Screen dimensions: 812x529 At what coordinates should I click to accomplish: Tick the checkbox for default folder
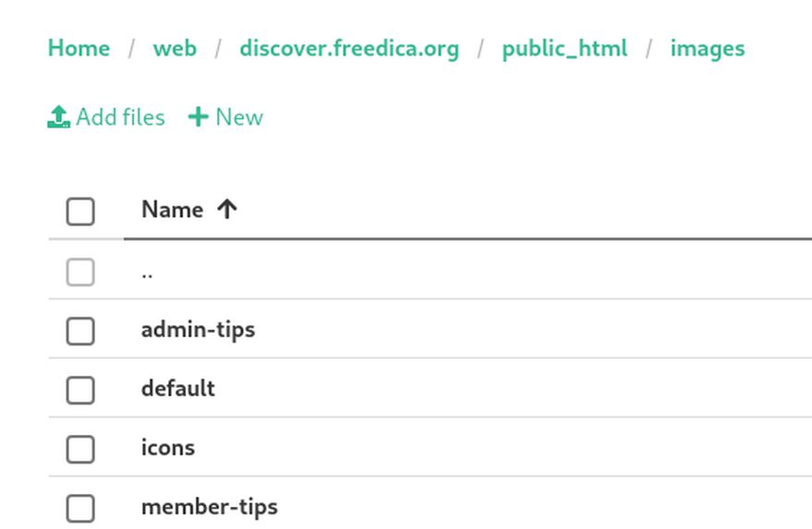pos(80,390)
